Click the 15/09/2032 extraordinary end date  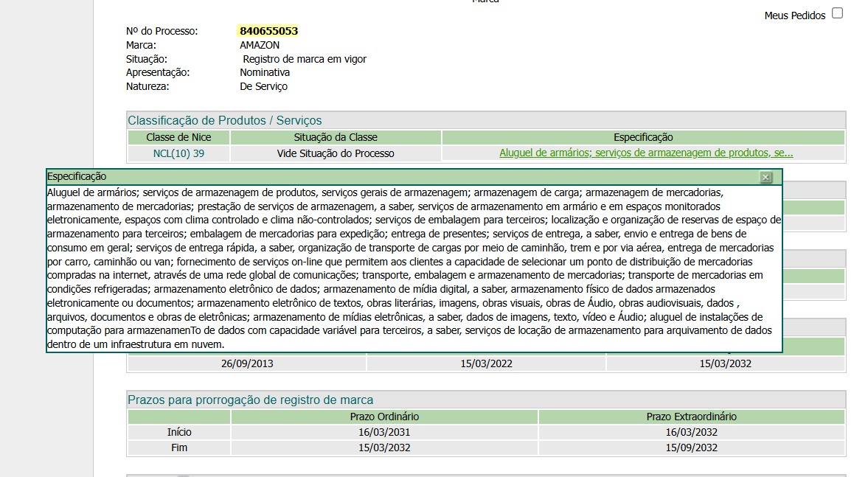pos(691,448)
